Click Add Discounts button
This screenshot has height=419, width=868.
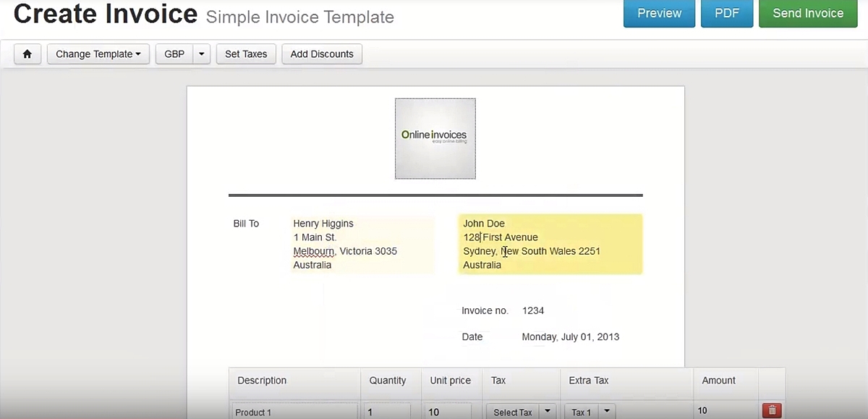[322, 54]
